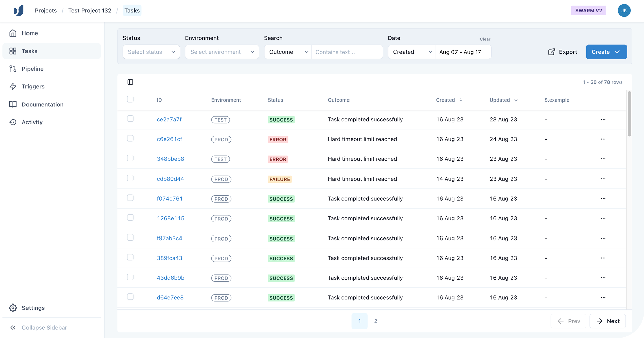Click the Pipeline branch icon
The image size is (644, 338).
coord(13,69)
